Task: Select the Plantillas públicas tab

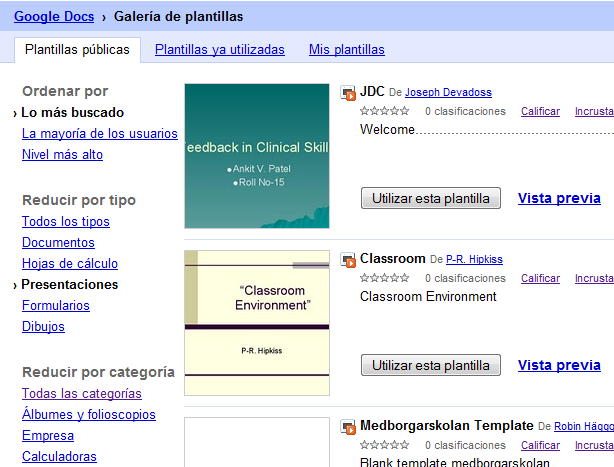Action: (77, 50)
